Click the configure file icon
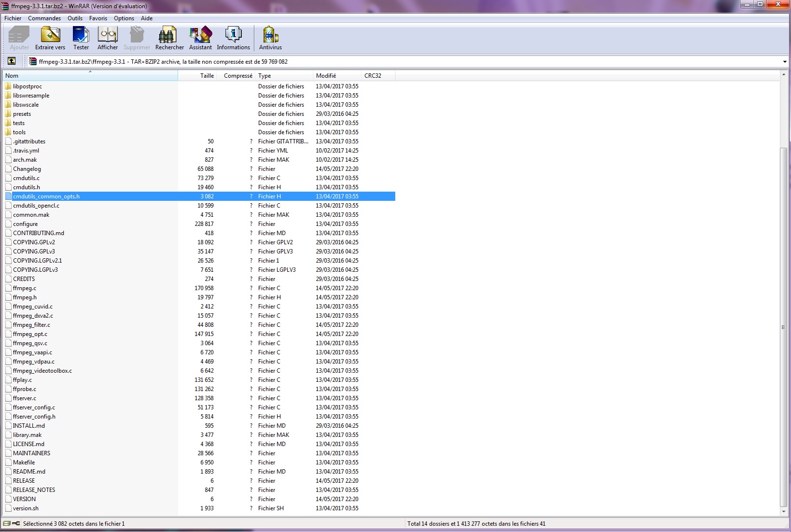The width and height of the screenshot is (791, 532). 8,224
